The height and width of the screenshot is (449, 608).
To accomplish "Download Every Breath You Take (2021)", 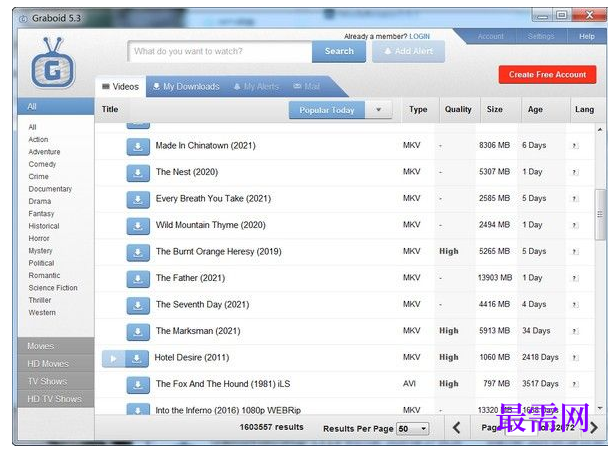I will pyautogui.click(x=138, y=200).
